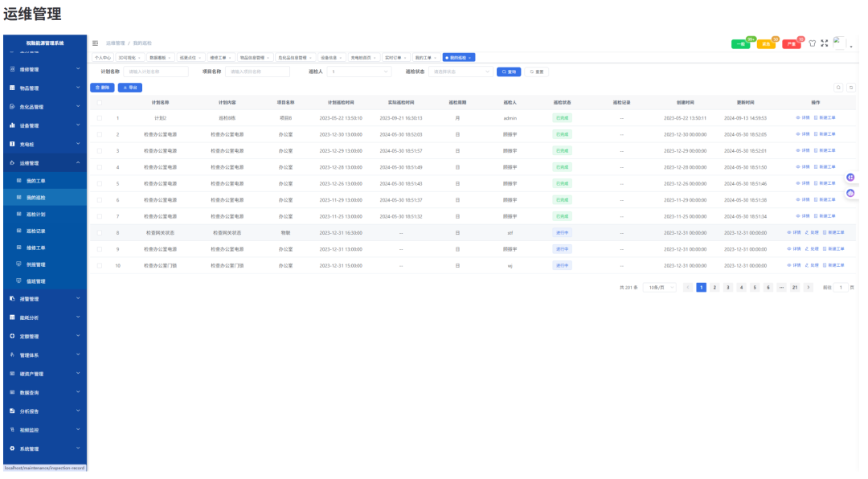Open the 巡检状态 status dropdown
The width and height of the screenshot is (868, 479).
(x=461, y=72)
